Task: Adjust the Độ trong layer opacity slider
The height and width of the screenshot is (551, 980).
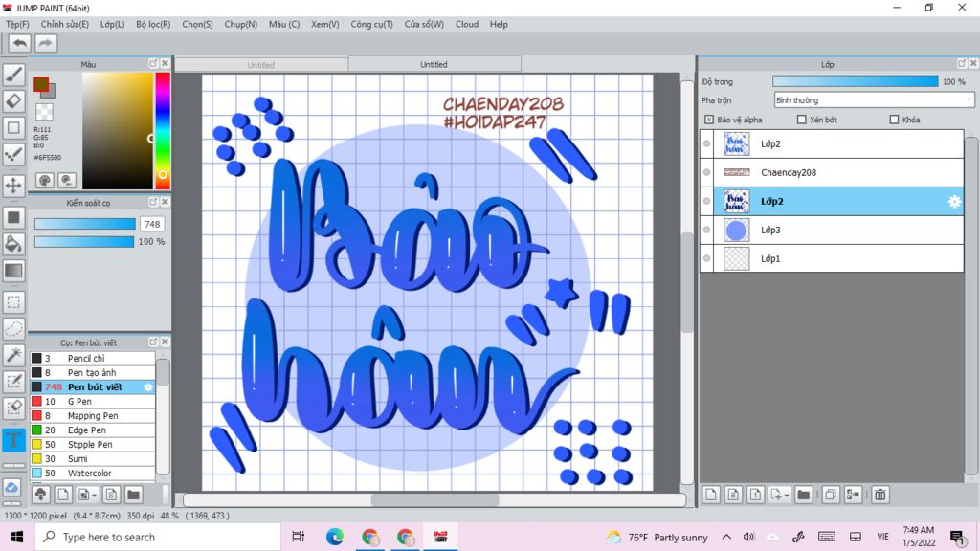Action: 855,82
